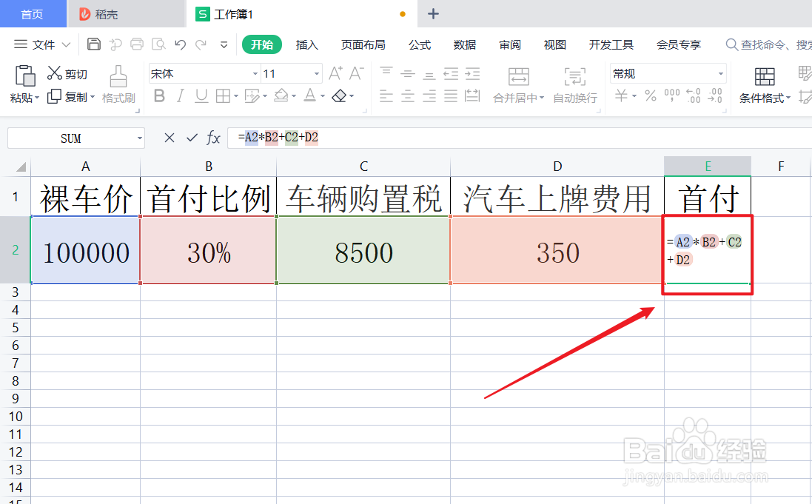
Task: Click the Increase Font Size icon
Action: [x=335, y=73]
